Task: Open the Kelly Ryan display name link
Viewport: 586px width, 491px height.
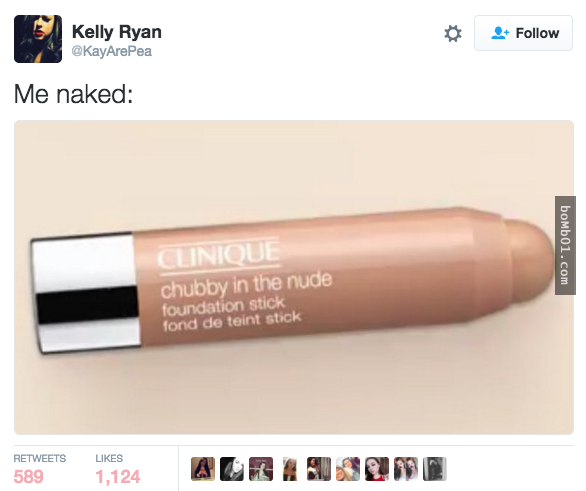Action: 117,32
